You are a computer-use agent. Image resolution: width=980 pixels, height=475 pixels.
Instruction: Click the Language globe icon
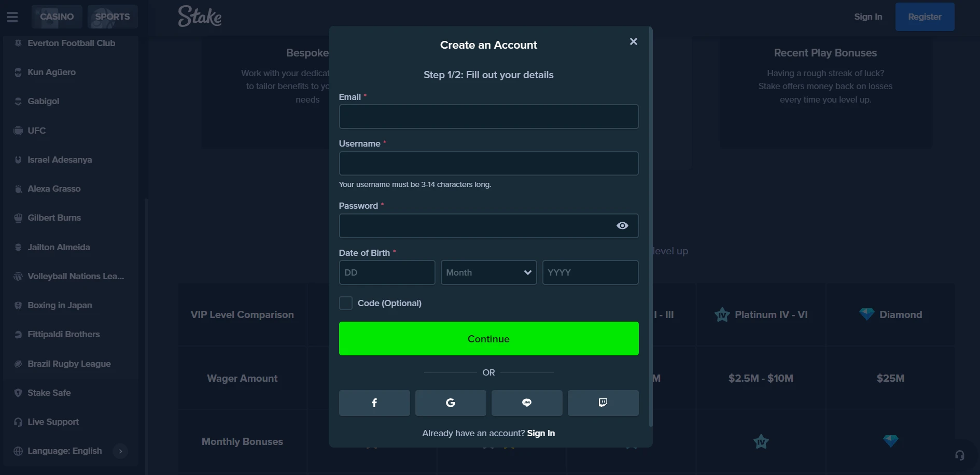click(x=18, y=451)
